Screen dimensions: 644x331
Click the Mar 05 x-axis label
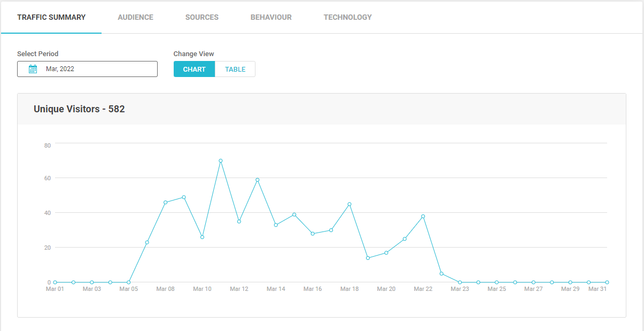(x=129, y=289)
